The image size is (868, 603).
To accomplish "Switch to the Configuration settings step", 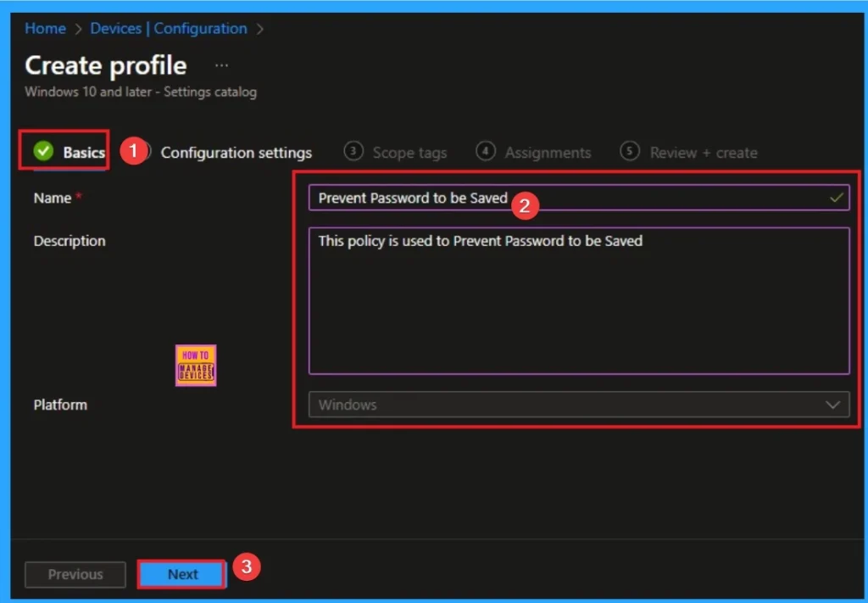I will pyautogui.click(x=236, y=153).
